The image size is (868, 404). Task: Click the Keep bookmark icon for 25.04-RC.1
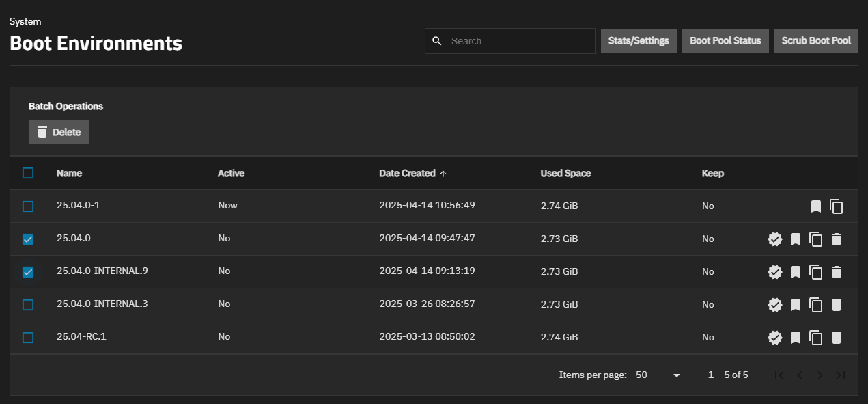(x=795, y=338)
